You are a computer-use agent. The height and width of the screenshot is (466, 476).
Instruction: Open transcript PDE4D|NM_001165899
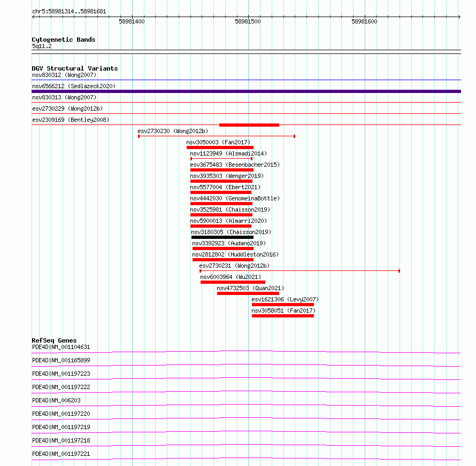(61, 360)
